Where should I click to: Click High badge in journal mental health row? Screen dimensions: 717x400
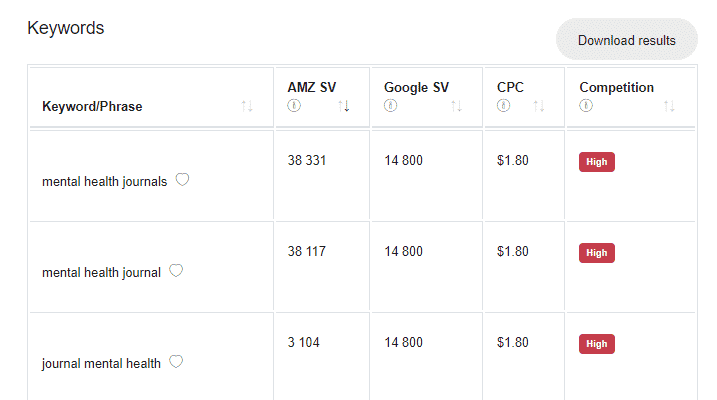click(x=597, y=344)
